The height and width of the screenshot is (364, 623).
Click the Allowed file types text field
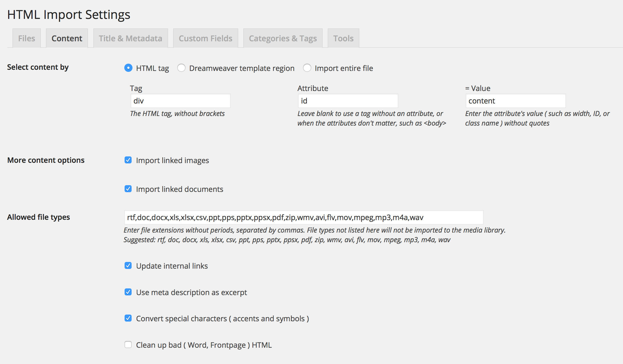(304, 217)
